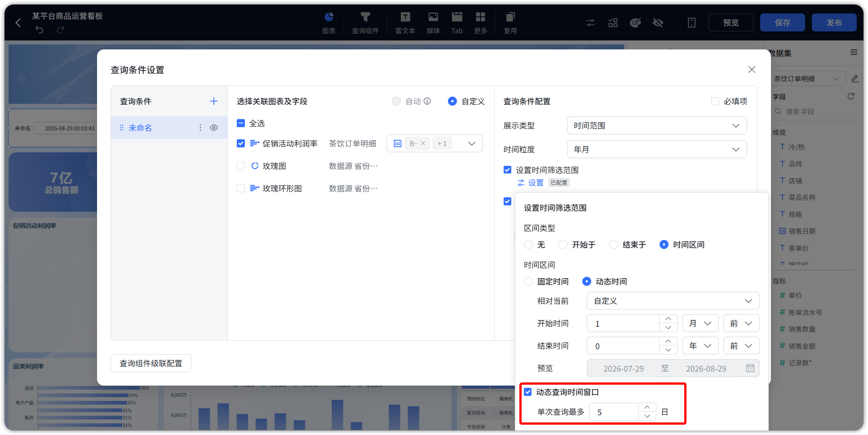Viewport: 868px width, 435px height.
Task: Publish the dashboard with 发布
Action: 834,22
